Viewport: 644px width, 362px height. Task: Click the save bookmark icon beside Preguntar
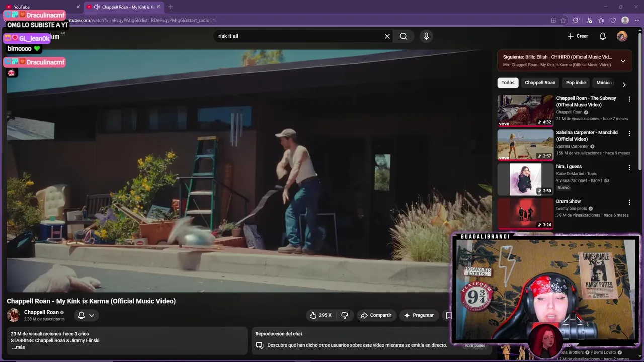tap(448, 315)
